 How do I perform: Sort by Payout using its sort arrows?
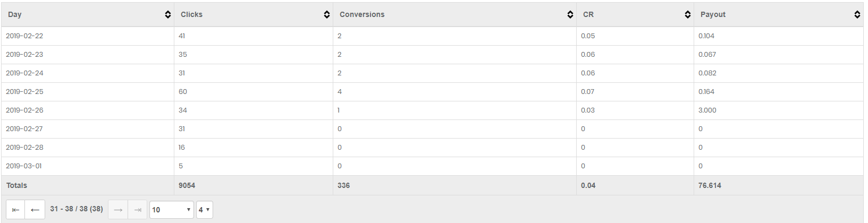[x=857, y=15]
